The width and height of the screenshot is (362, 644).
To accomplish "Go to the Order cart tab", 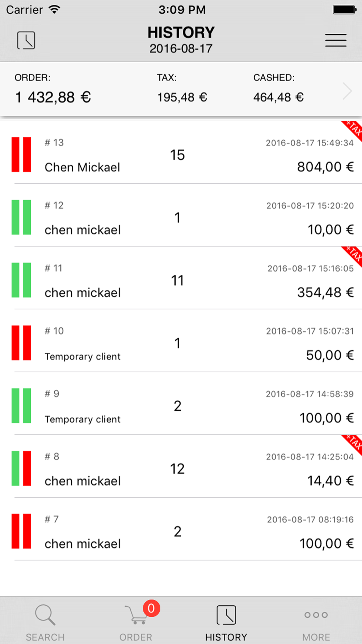I will tap(136, 622).
